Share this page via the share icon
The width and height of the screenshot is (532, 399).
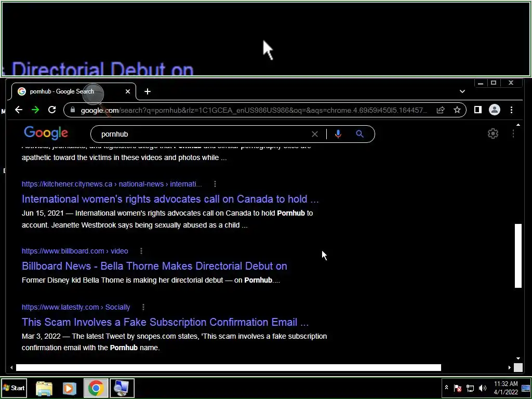pos(441,110)
